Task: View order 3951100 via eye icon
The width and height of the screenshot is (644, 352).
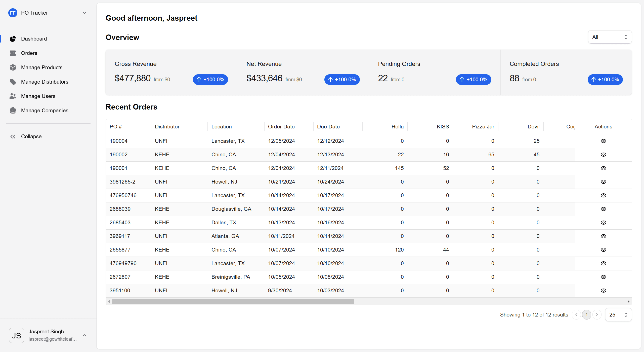Action: coord(603,291)
